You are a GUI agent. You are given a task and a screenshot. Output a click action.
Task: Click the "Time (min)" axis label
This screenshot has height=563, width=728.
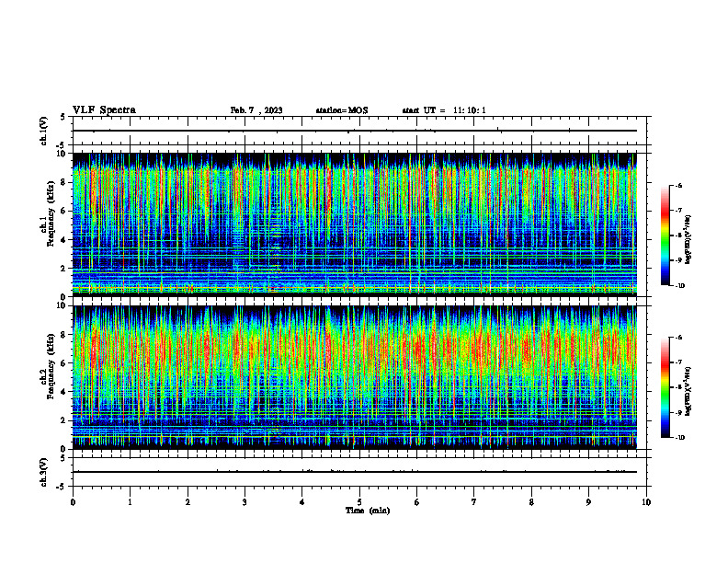(x=368, y=511)
